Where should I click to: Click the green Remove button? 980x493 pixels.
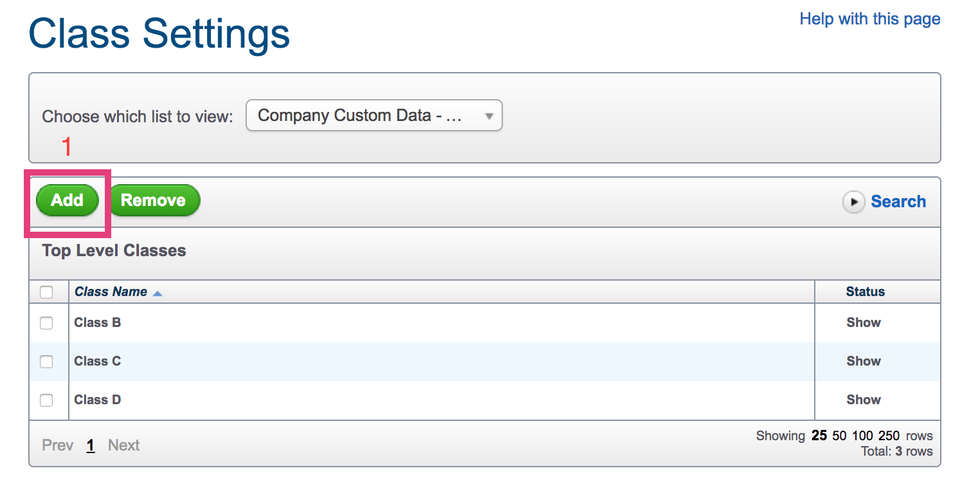click(x=153, y=200)
